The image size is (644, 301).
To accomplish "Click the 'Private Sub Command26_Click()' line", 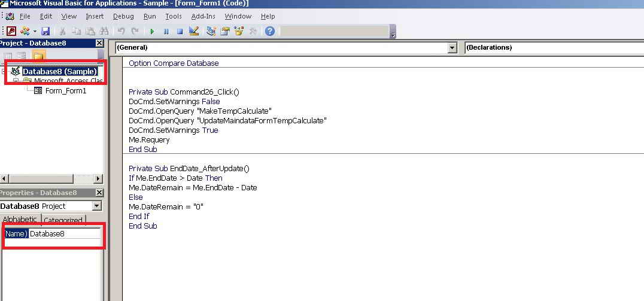I will (x=184, y=92).
